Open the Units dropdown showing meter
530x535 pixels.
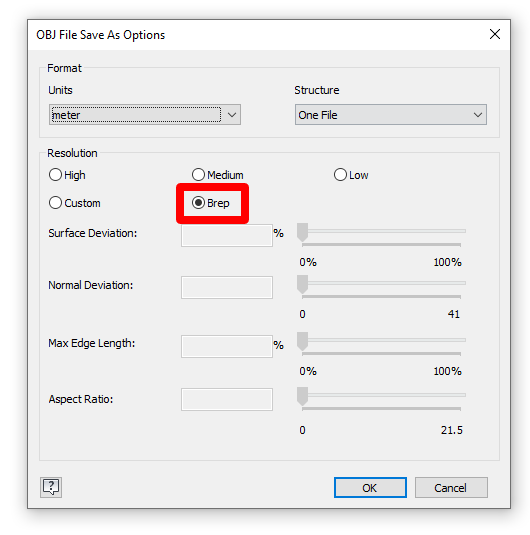point(145,115)
